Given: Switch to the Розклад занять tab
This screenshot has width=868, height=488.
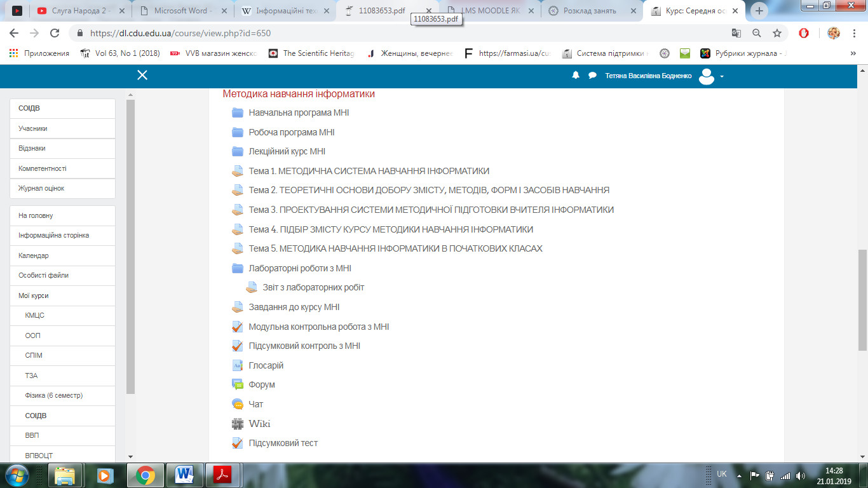Looking at the screenshot, I should point(589,11).
